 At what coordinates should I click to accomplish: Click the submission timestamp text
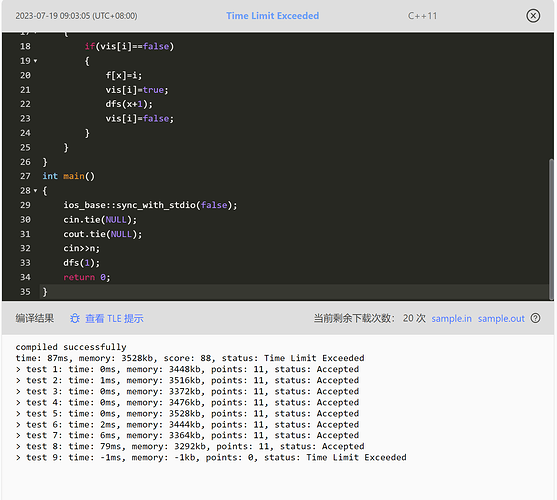click(76, 16)
